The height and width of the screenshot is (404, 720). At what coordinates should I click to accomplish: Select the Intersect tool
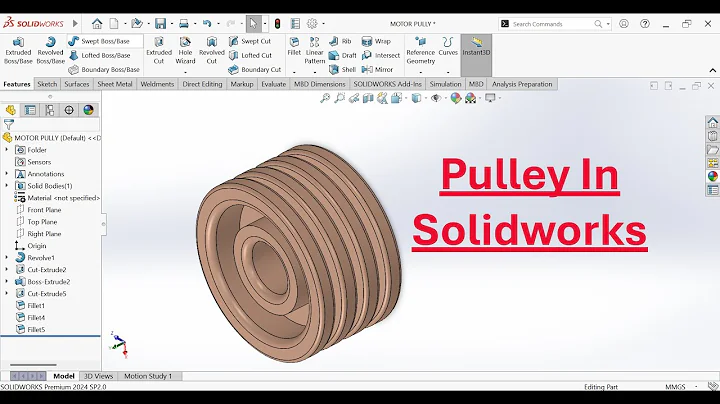(x=381, y=56)
